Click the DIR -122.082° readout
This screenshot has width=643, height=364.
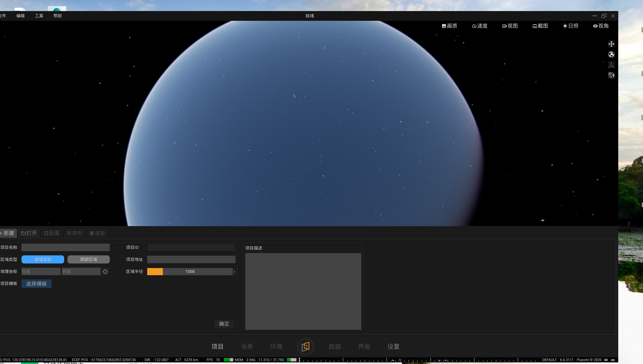pyautogui.click(x=157, y=360)
